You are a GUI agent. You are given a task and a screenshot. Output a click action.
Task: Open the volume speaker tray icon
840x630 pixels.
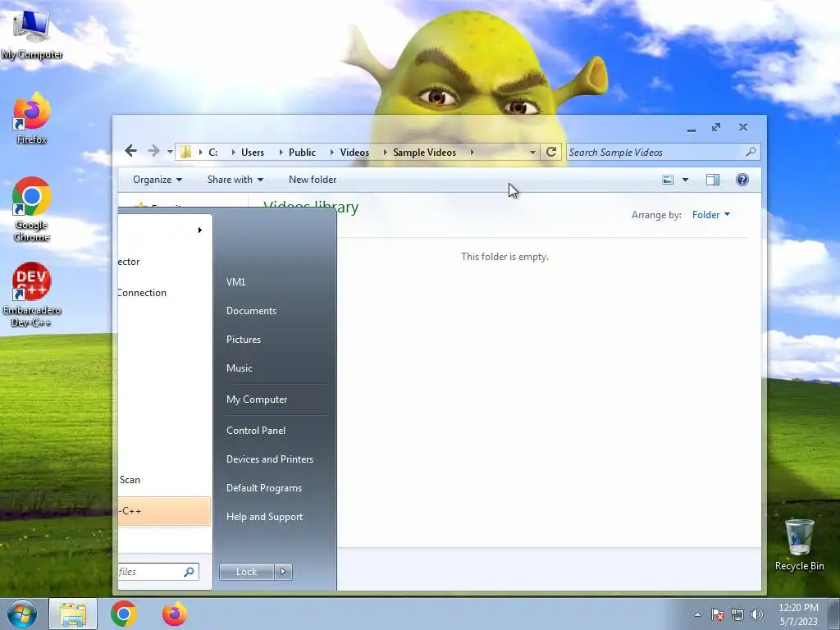(757, 614)
